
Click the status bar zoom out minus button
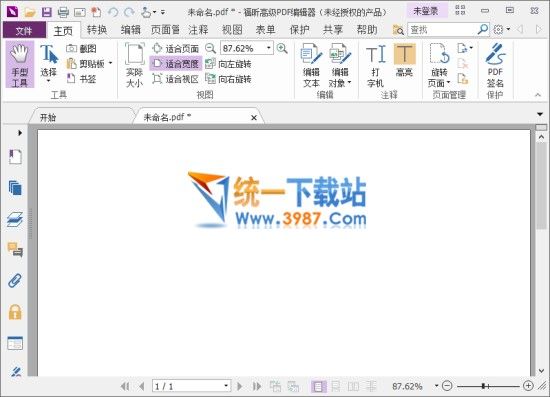[x=447, y=386]
